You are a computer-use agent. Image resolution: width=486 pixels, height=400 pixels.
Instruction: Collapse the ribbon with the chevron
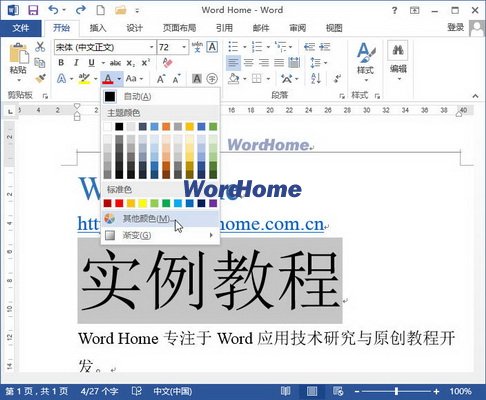(475, 96)
